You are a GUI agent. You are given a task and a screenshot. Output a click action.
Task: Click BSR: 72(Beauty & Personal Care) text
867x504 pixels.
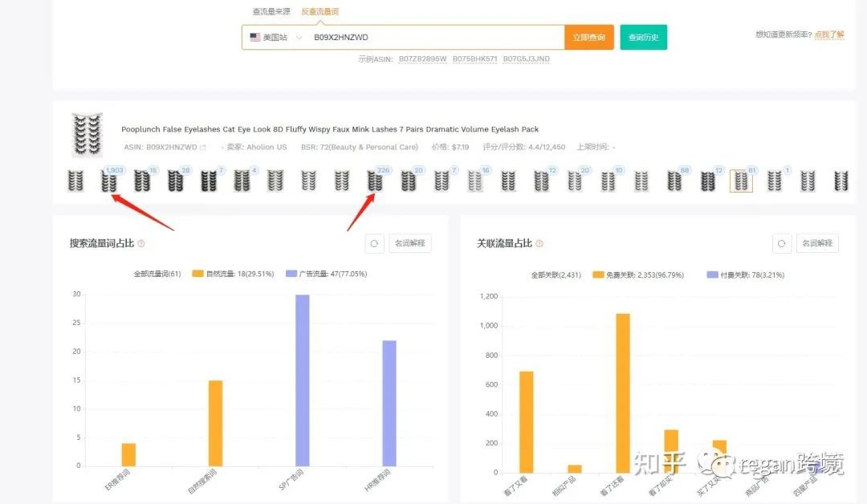[360, 147]
